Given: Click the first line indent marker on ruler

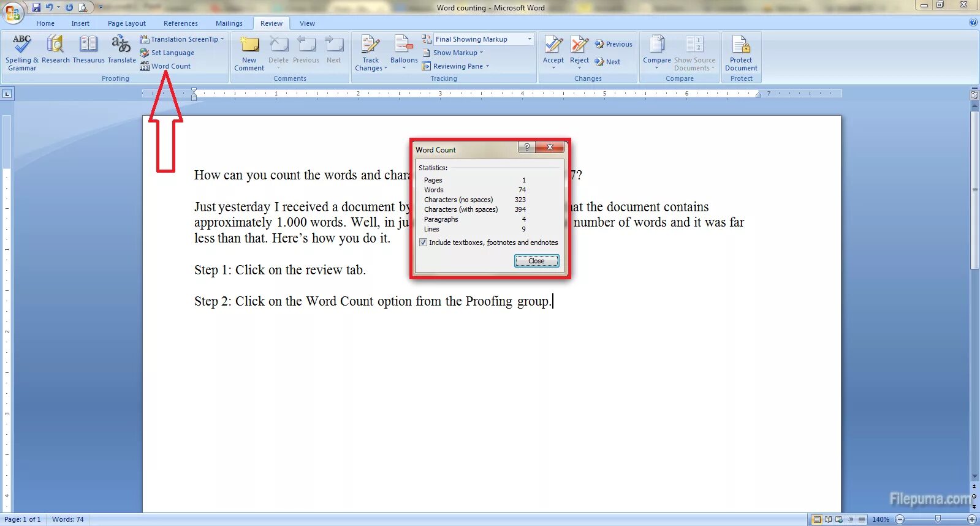Looking at the screenshot, I should click(194, 91).
